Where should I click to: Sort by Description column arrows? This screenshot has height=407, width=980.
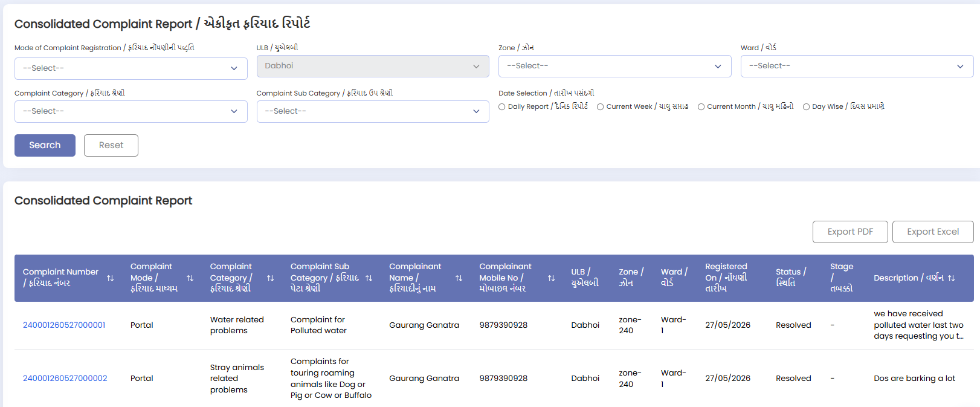(x=951, y=278)
